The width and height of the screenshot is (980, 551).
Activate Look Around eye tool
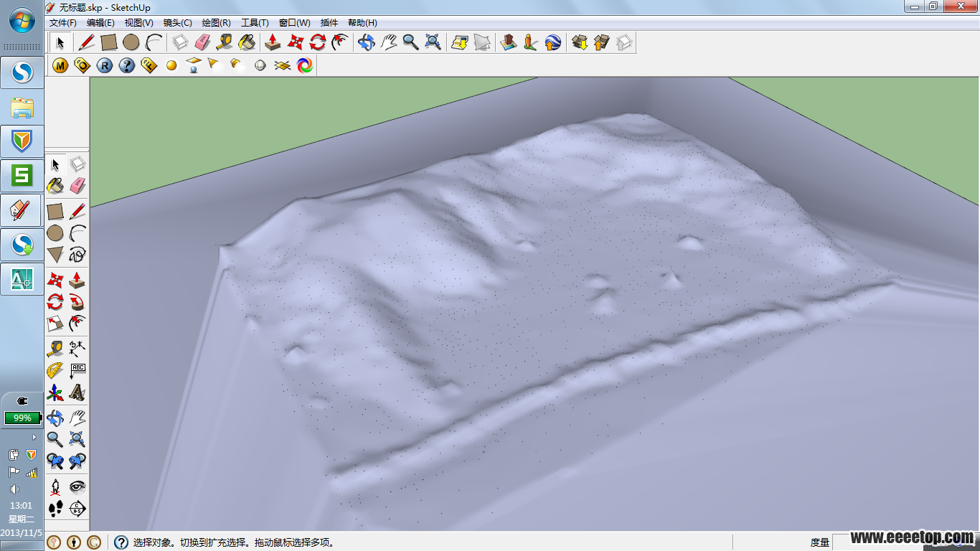point(77,487)
